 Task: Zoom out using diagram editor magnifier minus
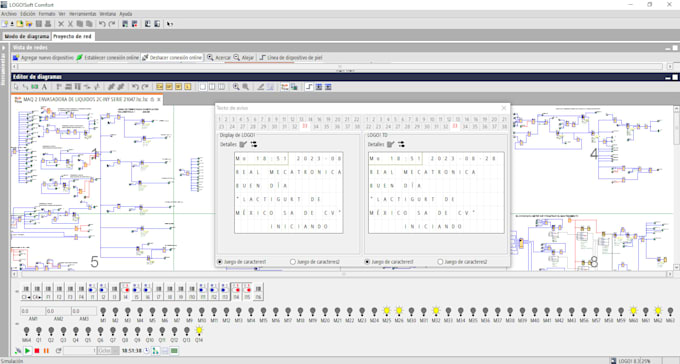tap(245, 87)
